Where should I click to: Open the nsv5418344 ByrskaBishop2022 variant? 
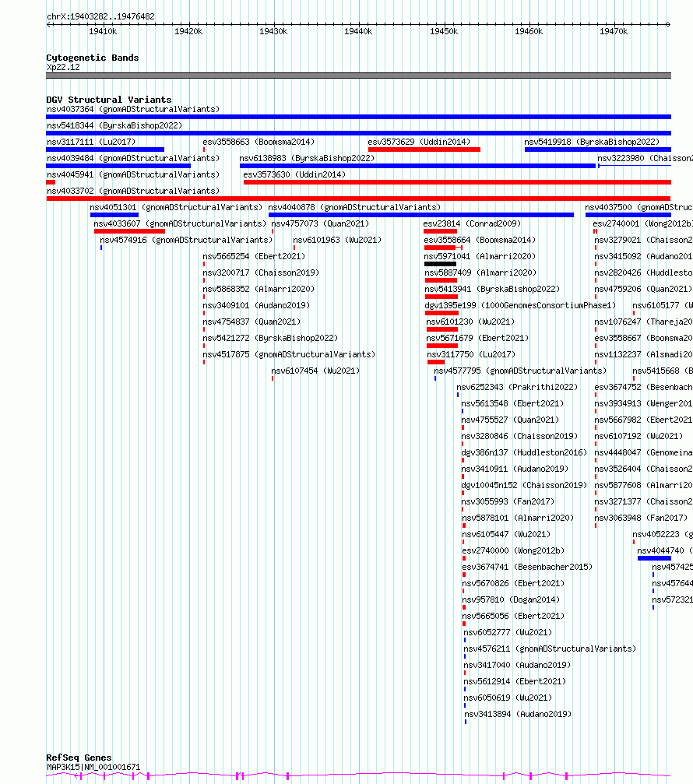click(114, 125)
